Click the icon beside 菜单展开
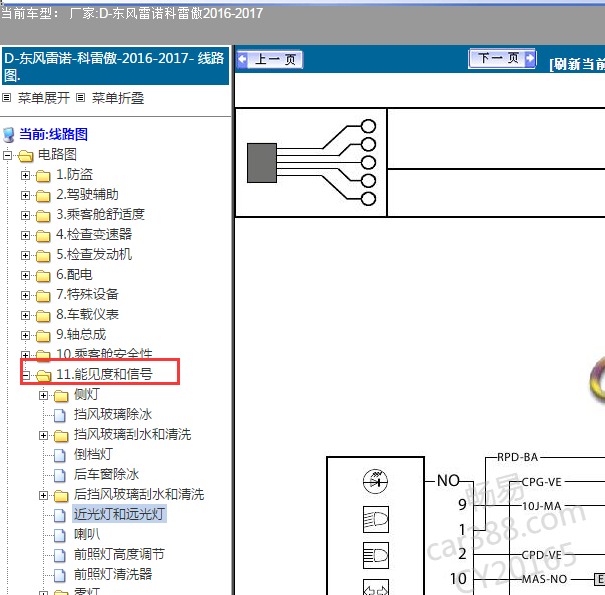 [7, 98]
